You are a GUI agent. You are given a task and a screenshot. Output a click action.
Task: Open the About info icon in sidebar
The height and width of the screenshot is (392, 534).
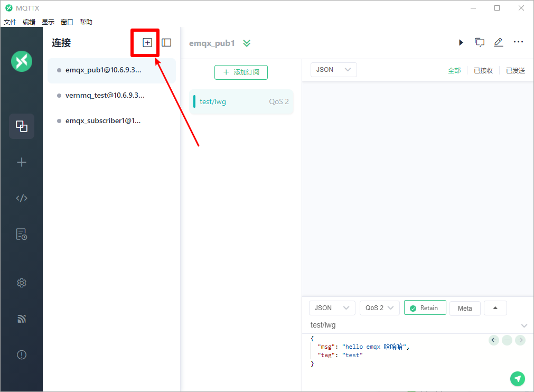pos(22,355)
